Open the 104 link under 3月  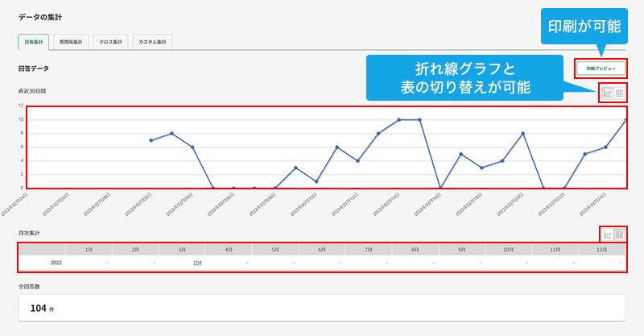coord(198,263)
